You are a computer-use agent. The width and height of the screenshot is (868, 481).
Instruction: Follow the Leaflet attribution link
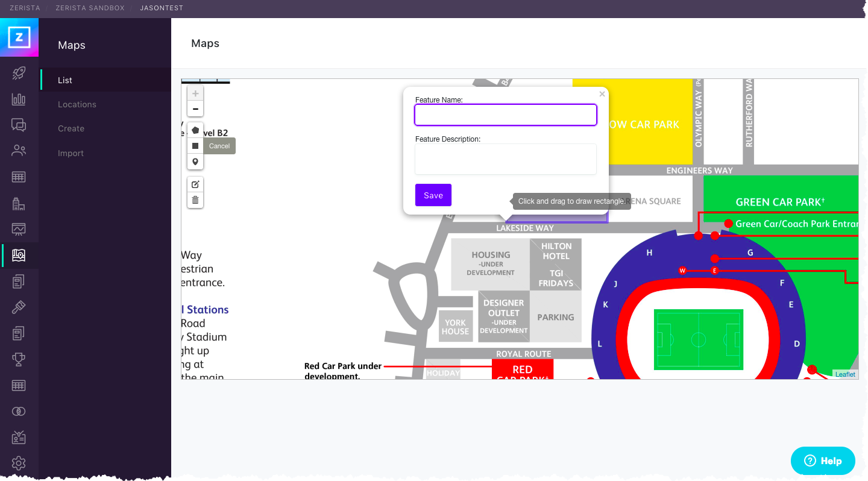(x=845, y=374)
